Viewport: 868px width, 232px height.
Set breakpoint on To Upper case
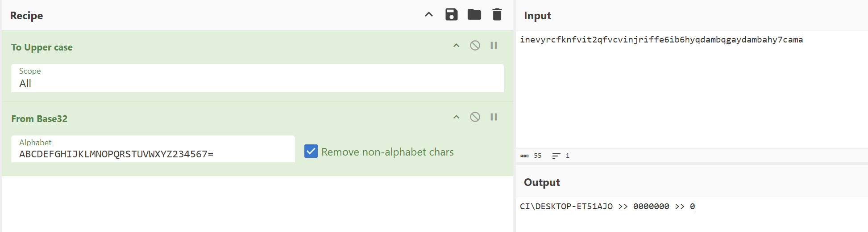click(x=494, y=46)
